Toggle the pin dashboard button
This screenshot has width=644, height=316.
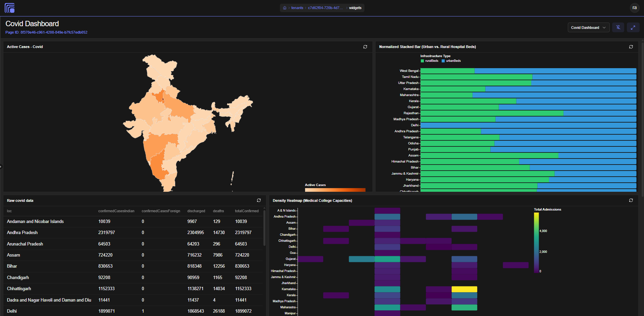pyautogui.click(x=618, y=28)
